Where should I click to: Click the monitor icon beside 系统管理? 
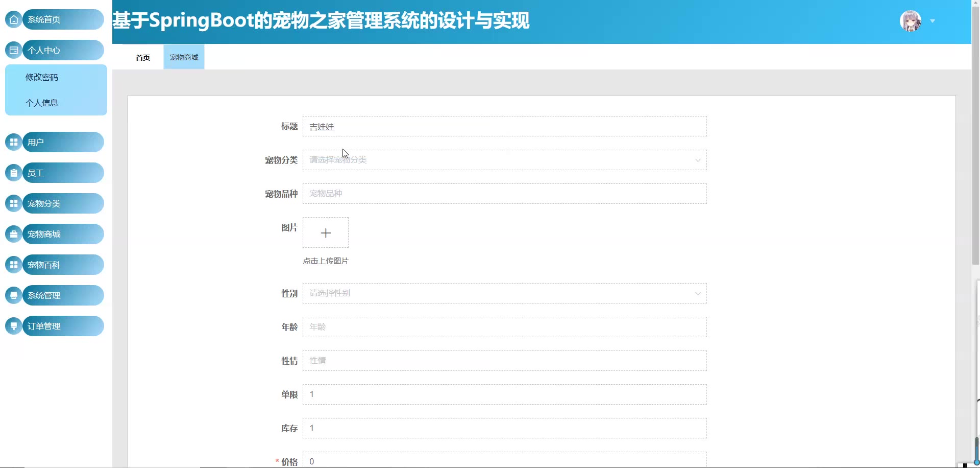click(x=14, y=295)
